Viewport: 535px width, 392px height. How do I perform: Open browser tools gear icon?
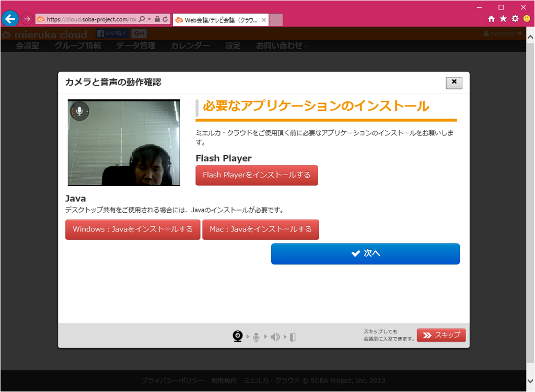[x=515, y=19]
